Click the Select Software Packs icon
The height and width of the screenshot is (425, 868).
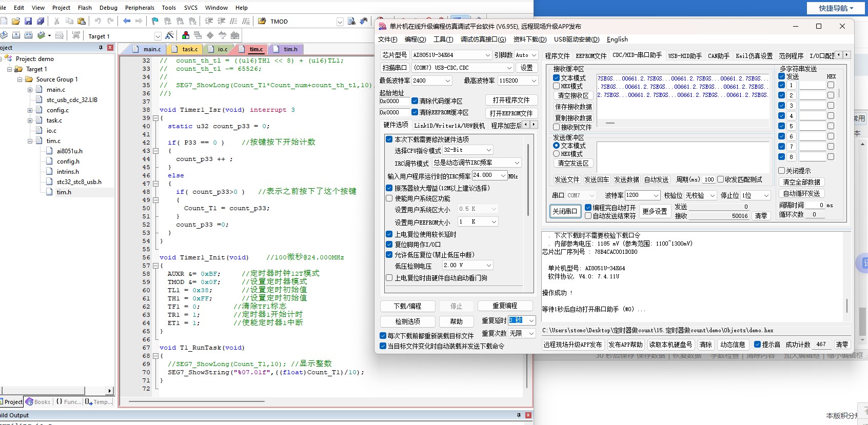click(223, 35)
